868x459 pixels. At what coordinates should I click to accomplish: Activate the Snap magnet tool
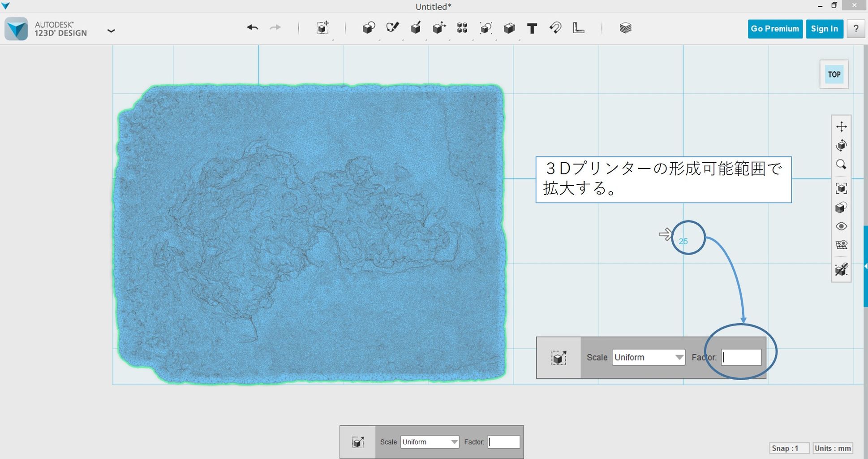tap(555, 28)
